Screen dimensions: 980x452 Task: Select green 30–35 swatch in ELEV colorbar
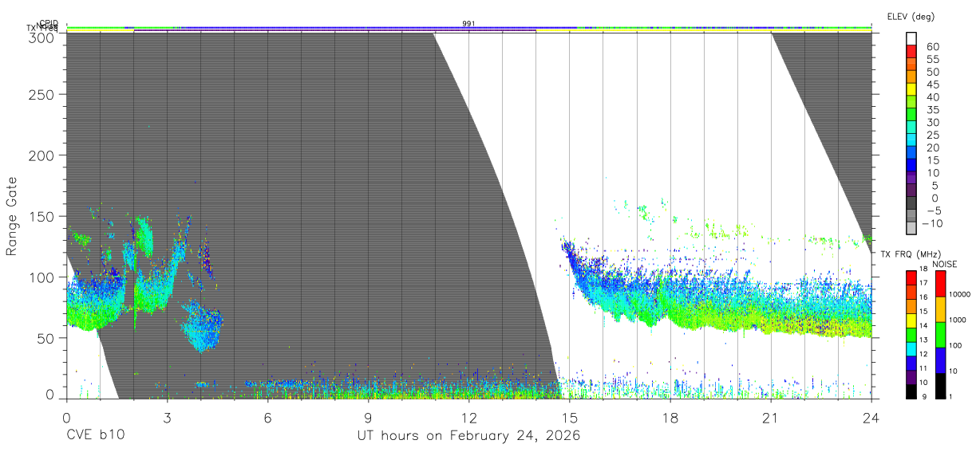point(913,114)
